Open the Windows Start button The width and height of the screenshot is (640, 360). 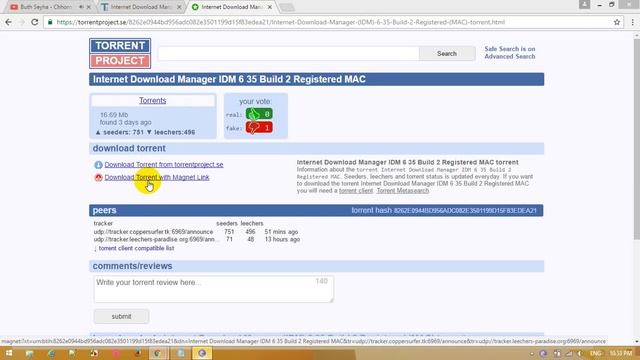(x=8, y=353)
